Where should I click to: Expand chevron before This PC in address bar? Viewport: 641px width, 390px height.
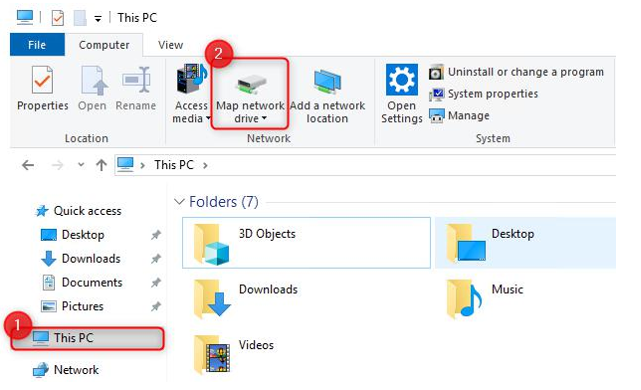pos(143,165)
